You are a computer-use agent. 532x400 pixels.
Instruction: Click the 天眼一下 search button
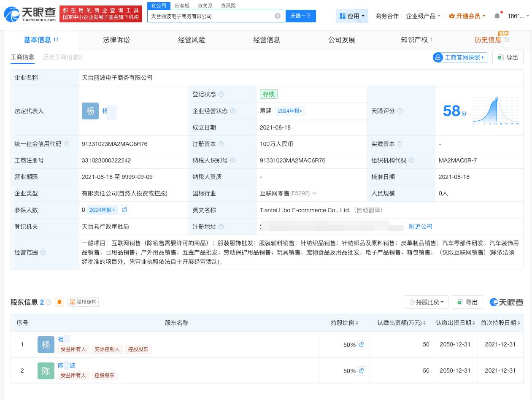pyautogui.click(x=300, y=16)
